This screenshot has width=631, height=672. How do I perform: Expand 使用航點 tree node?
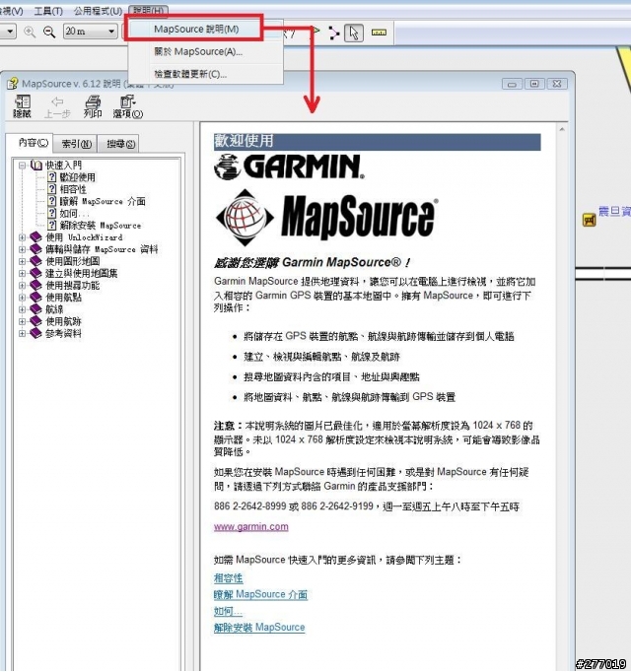click(x=22, y=297)
